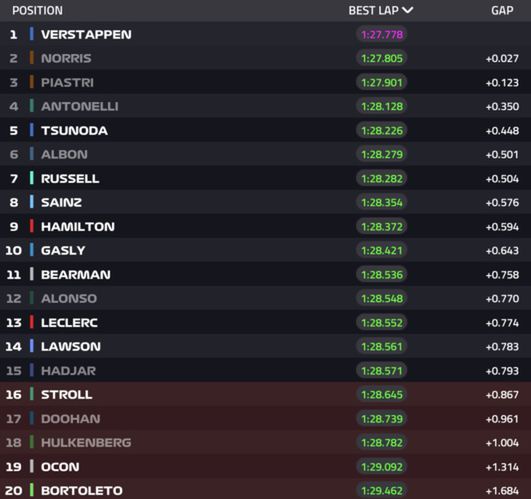Sort by the Best Lap chevron
531x499 pixels.
pyautogui.click(x=407, y=10)
